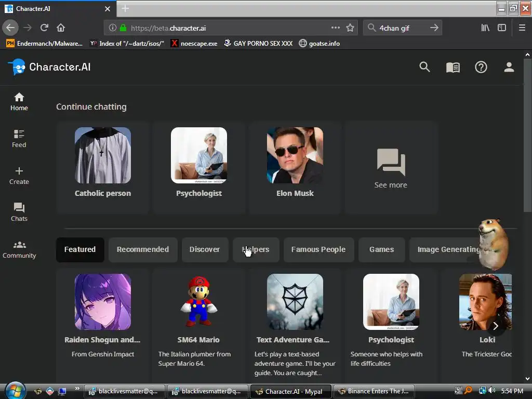Image resolution: width=532 pixels, height=399 pixels.
Task: Click the Character.AI logo
Action: coord(49,67)
